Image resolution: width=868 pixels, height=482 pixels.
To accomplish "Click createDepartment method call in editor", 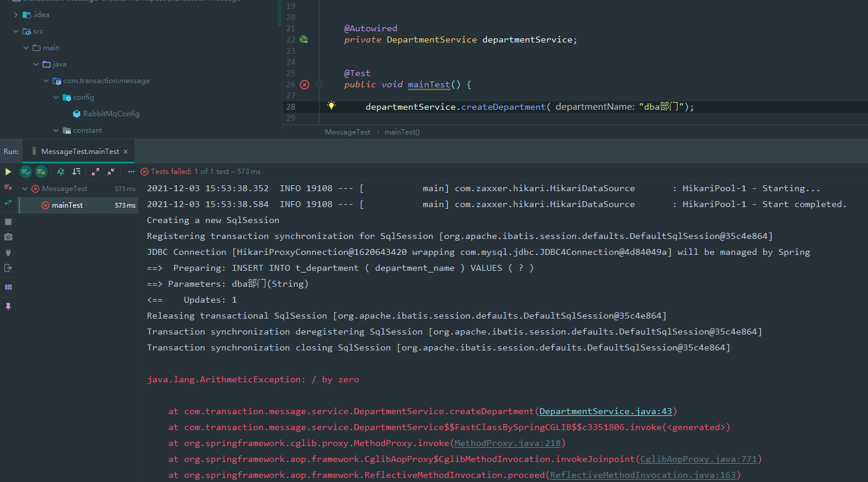I will pos(504,107).
